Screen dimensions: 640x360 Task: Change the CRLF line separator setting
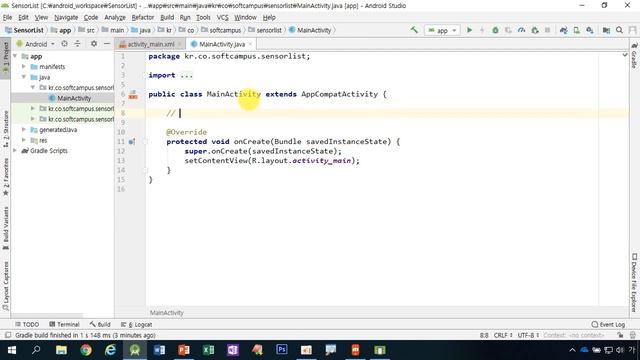point(503,335)
